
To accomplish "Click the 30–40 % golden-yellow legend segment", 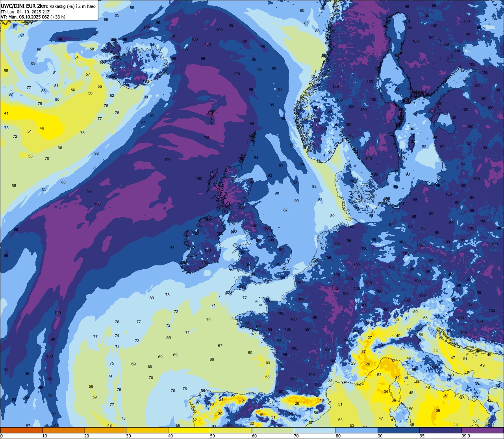I will 147,430.
